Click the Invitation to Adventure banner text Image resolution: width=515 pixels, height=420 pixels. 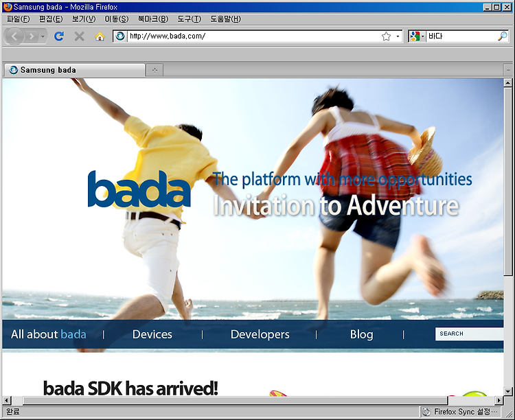point(336,206)
